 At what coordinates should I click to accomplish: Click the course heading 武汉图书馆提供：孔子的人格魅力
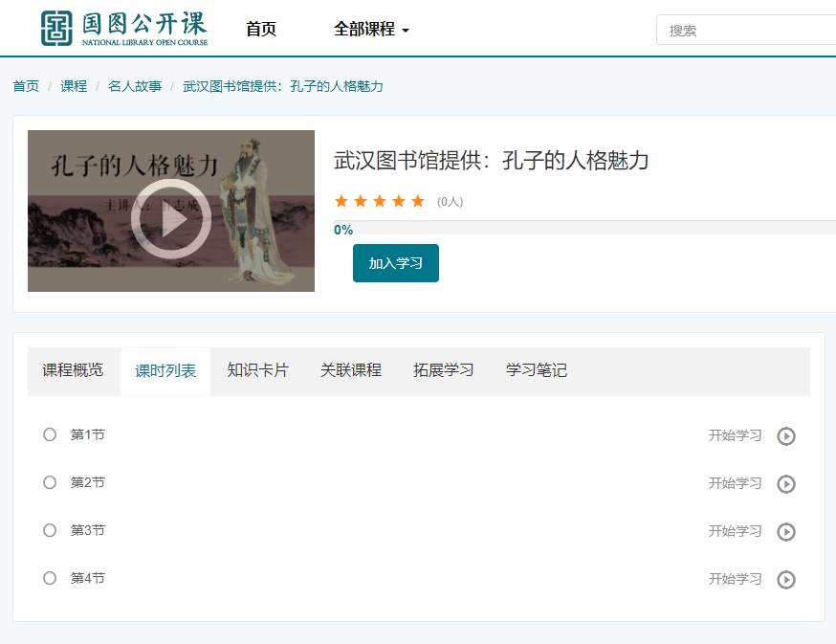491,161
